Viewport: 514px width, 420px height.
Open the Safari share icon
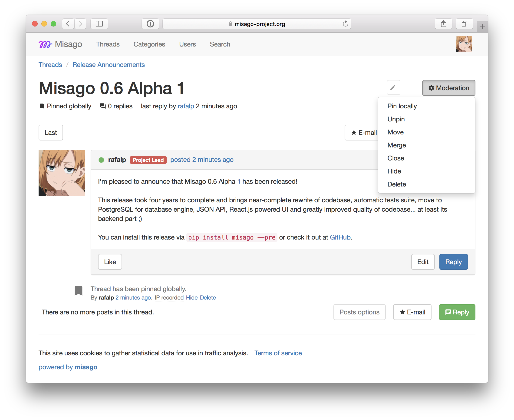point(443,24)
